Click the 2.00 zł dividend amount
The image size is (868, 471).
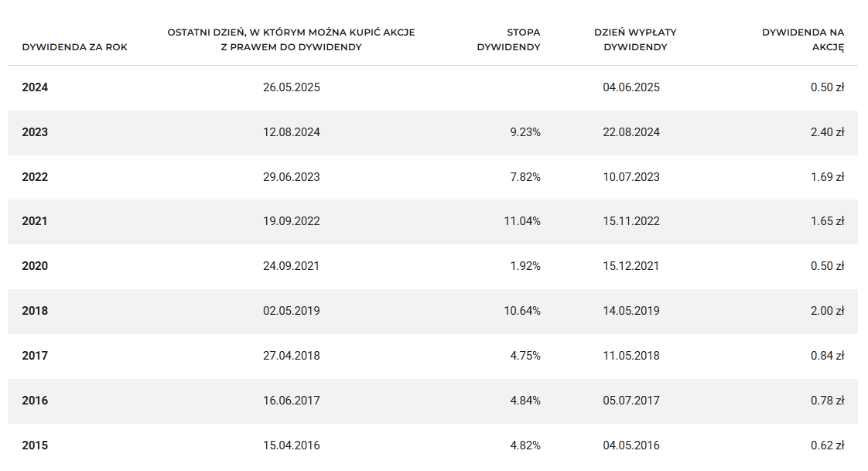pos(827,311)
